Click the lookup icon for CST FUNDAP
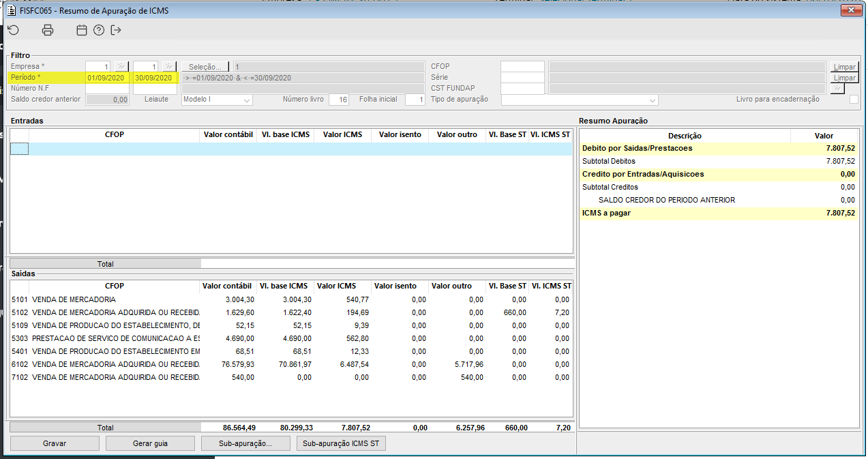This screenshot has height=459, width=868. (x=837, y=89)
